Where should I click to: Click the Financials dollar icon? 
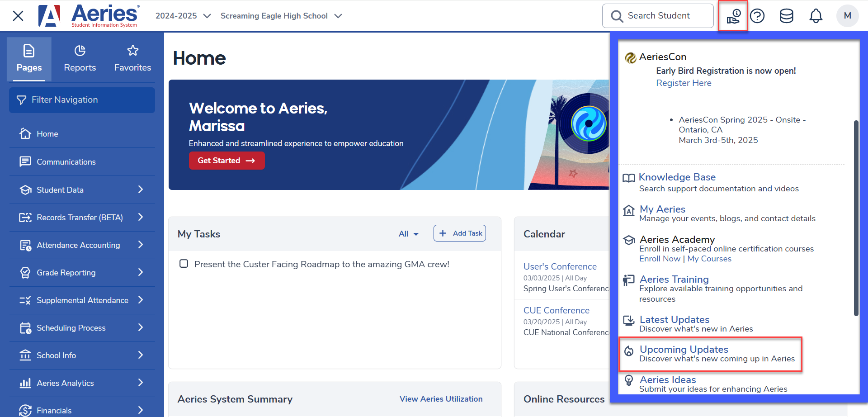point(25,411)
